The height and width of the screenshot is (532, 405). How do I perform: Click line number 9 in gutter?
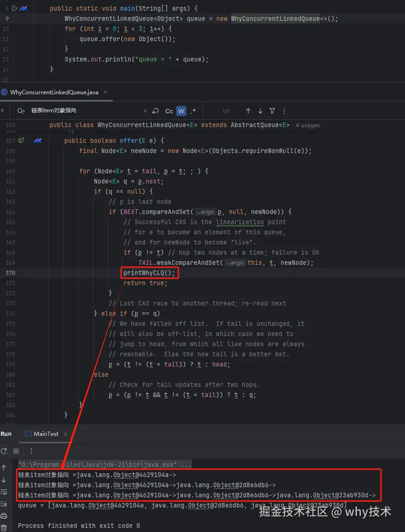point(7,18)
